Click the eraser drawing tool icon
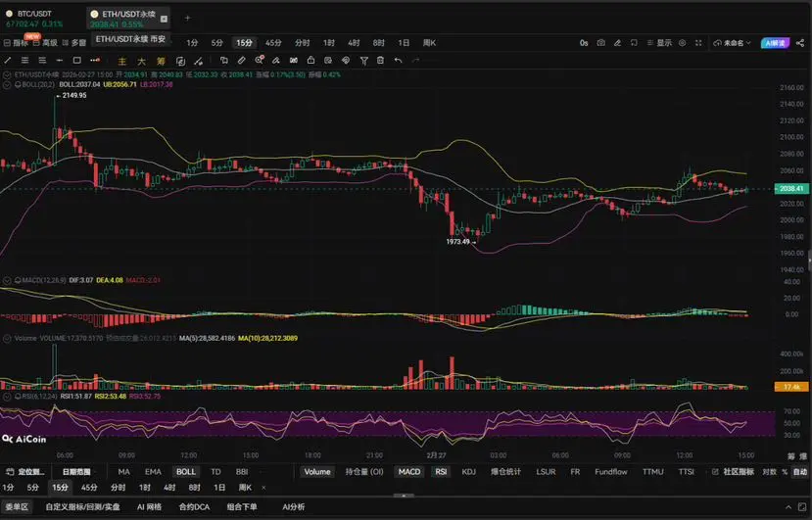The height and width of the screenshot is (520, 812). 276,61
